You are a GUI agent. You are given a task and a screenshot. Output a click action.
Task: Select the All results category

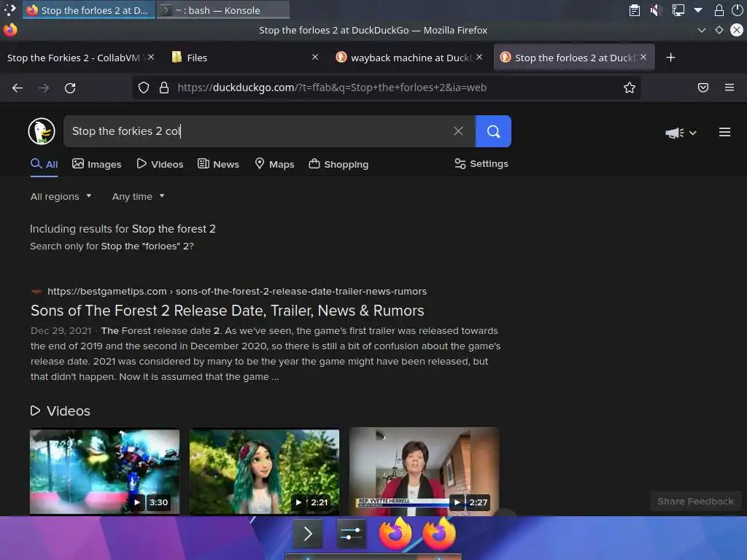point(44,164)
